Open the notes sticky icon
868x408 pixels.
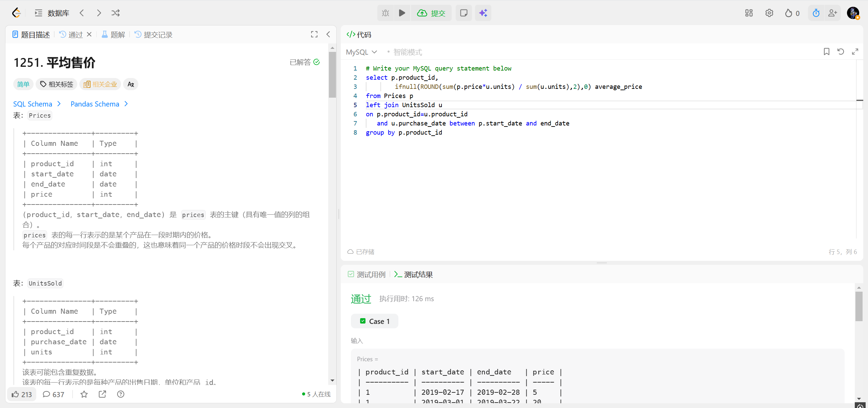pos(463,13)
